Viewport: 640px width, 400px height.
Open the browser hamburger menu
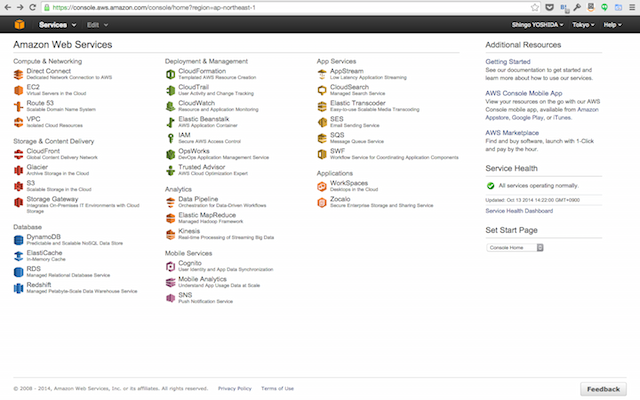632,7
